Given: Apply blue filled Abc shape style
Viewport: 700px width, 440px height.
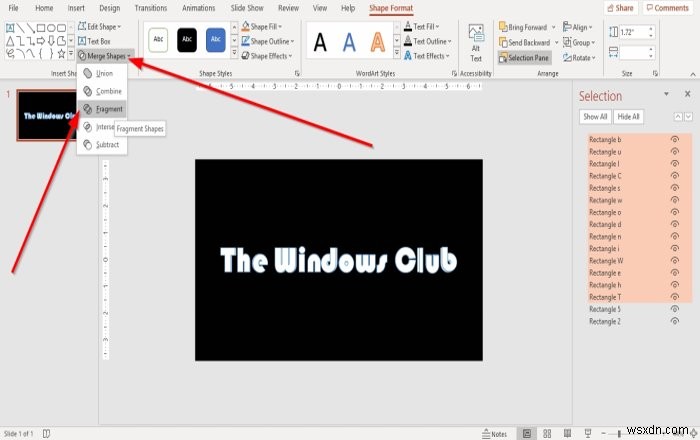Looking at the screenshot, I should [x=216, y=39].
